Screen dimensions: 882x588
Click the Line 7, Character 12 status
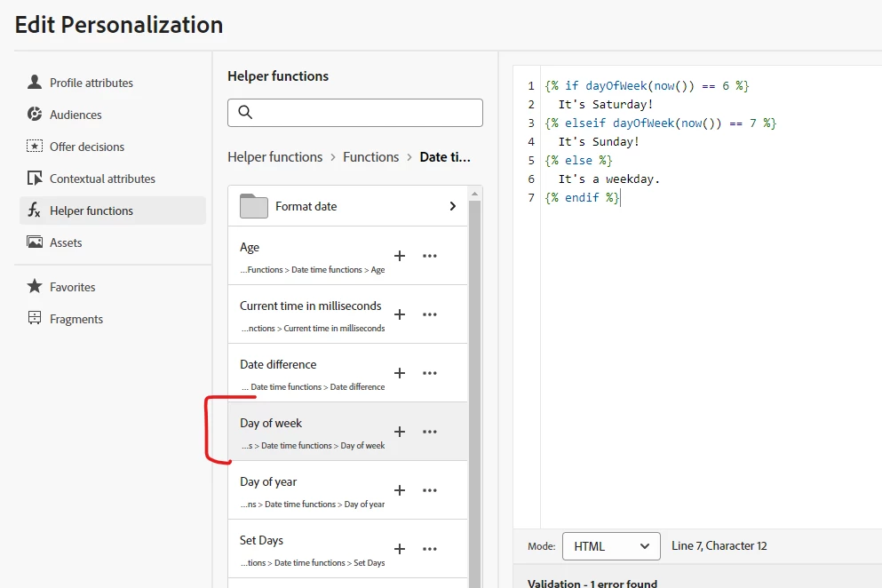(x=719, y=545)
